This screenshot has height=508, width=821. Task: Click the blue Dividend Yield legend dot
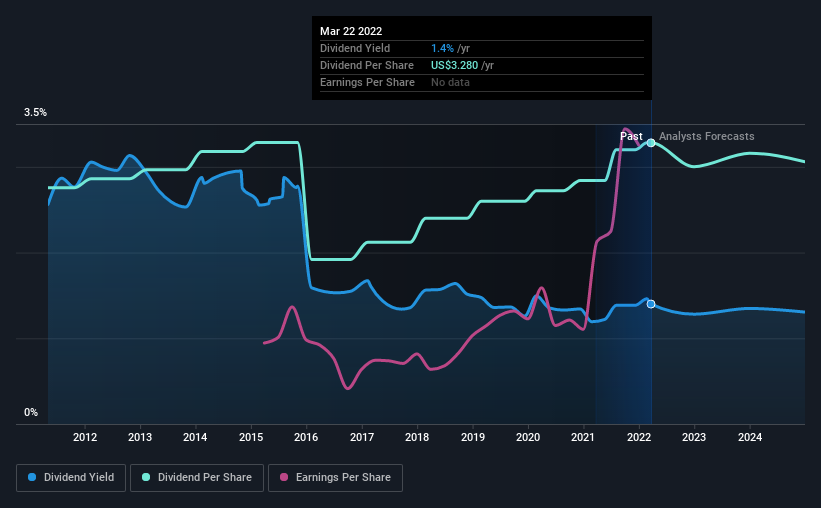tap(32, 477)
